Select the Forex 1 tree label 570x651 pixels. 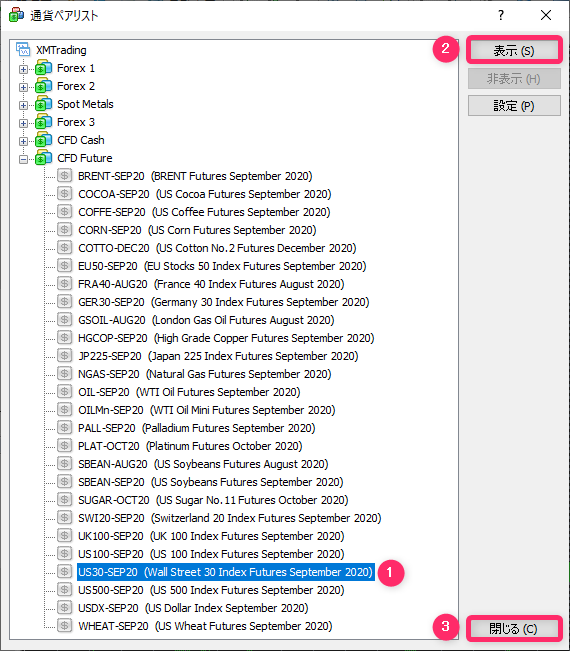pyautogui.click(x=76, y=68)
